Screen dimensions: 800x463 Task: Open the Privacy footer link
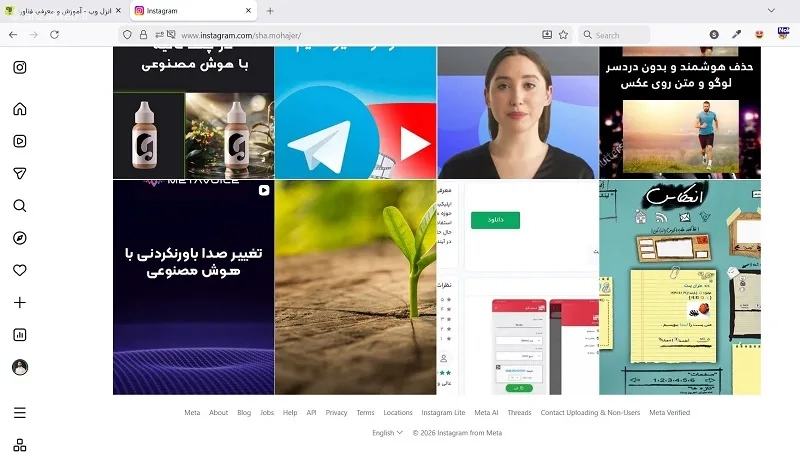pyautogui.click(x=336, y=412)
